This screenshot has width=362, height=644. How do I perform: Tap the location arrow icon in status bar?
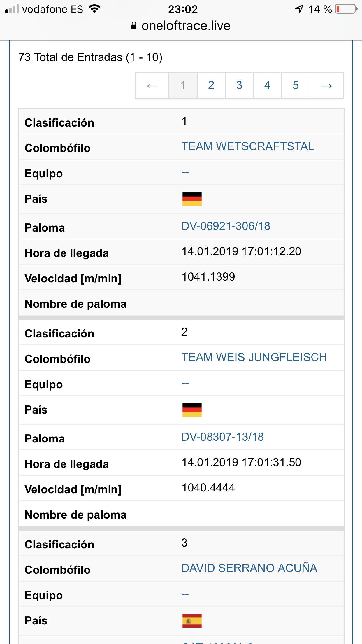click(x=299, y=9)
